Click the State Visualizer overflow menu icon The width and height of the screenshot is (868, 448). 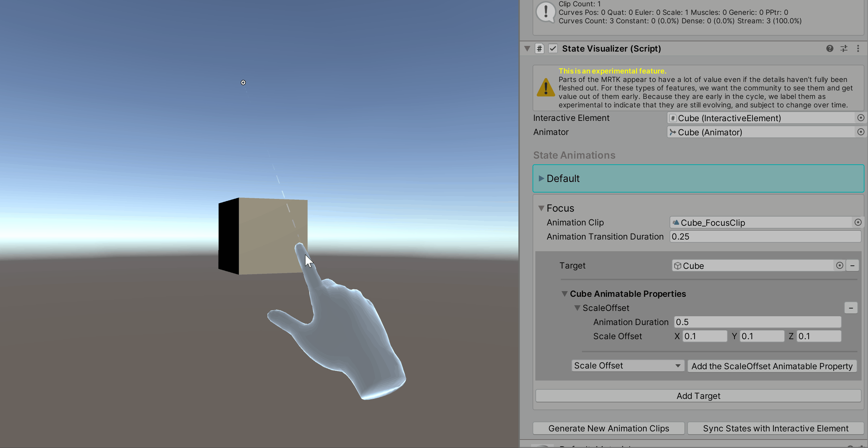click(858, 48)
